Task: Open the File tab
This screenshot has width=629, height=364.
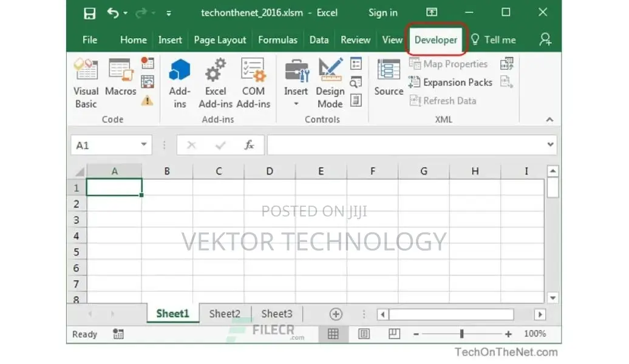Action: pyautogui.click(x=89, y=39)
